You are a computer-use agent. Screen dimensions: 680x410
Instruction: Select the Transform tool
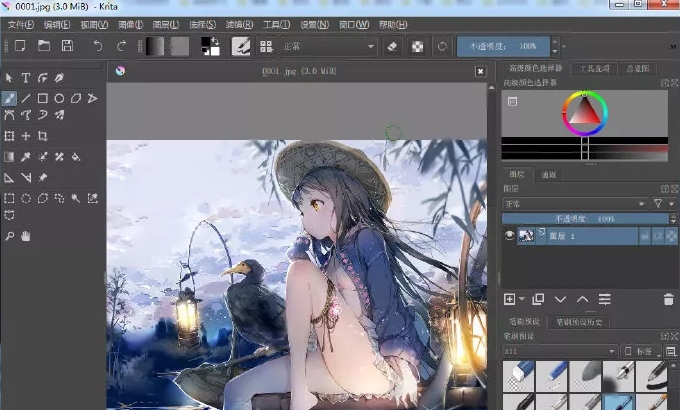pos(9,136)
